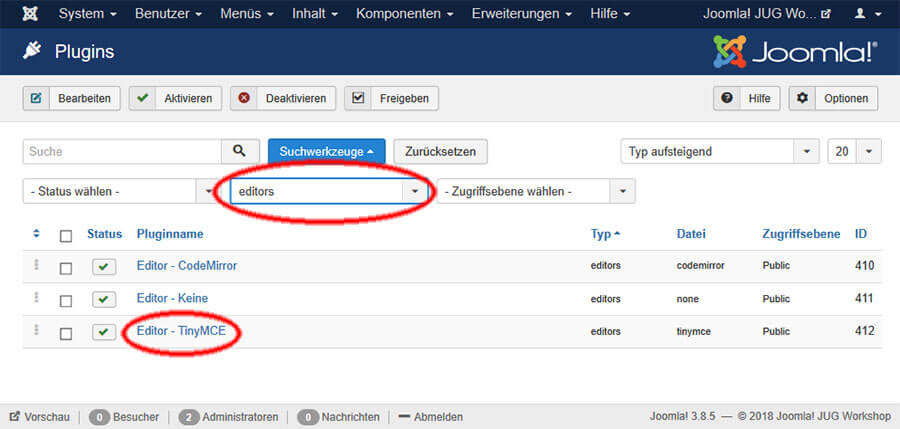Click the ordering sort arrows column header

[x=36, y=234]
